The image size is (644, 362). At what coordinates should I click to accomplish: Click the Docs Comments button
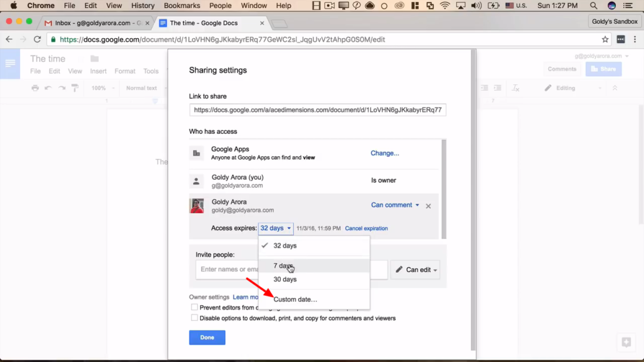point(562,69)
